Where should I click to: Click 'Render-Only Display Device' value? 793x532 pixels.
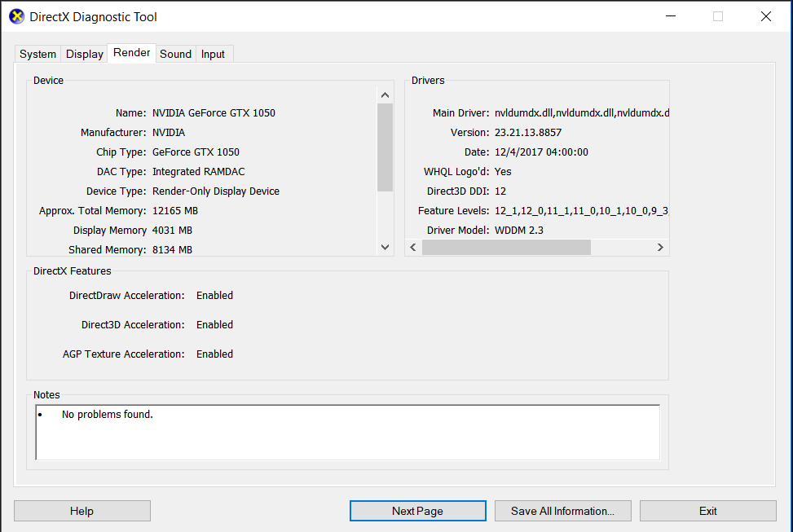click(x=216, y=191)
